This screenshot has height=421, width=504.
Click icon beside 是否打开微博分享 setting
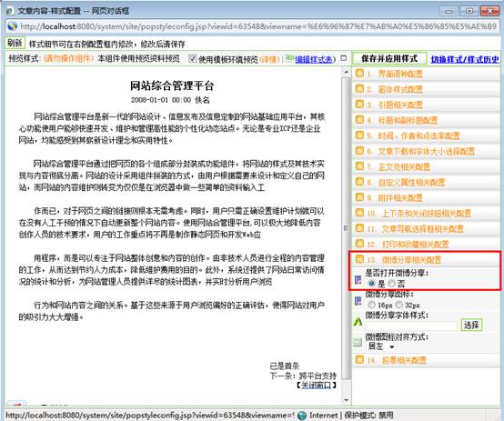click(x=358, y=279)
